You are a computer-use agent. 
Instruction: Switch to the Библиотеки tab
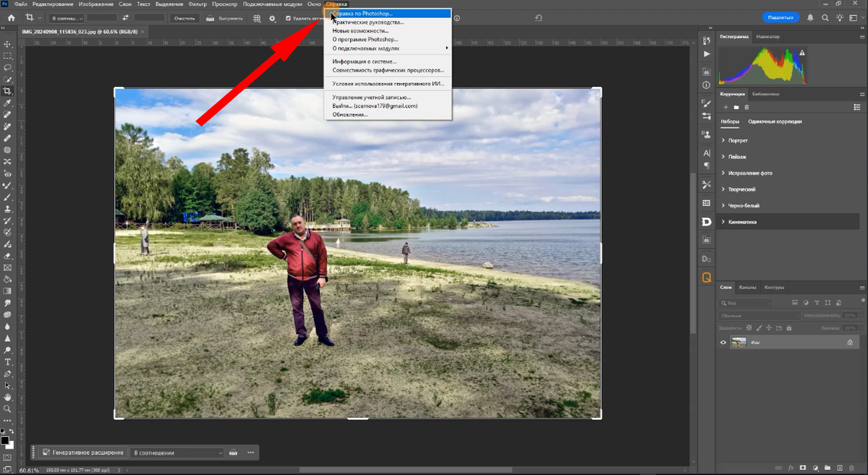tap(765, 94)
